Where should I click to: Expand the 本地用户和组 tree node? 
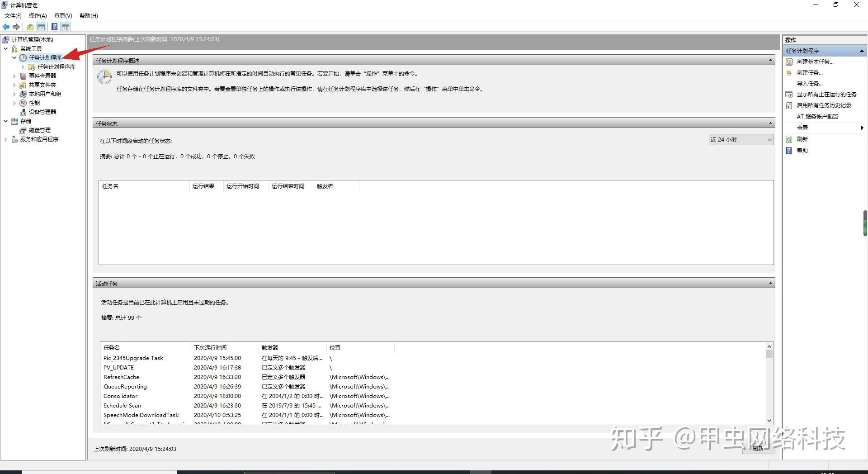pyautogui.click(x=14, y=94)
